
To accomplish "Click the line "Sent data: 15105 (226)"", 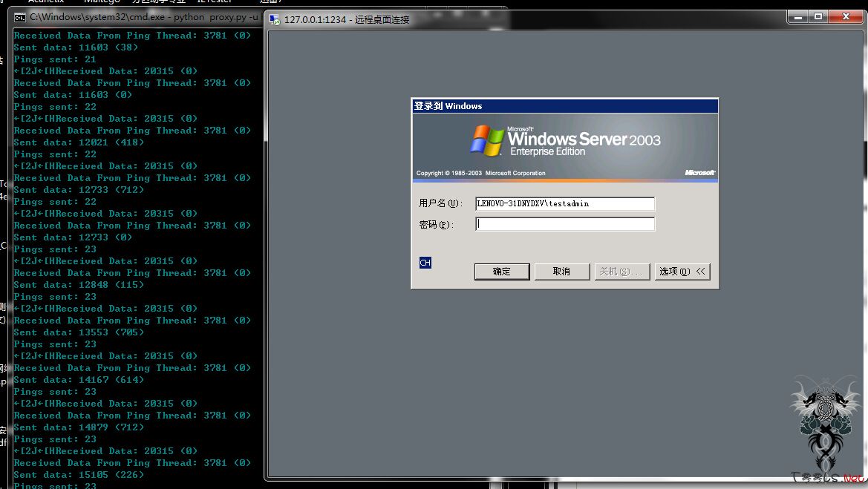I will click(79, 475).
